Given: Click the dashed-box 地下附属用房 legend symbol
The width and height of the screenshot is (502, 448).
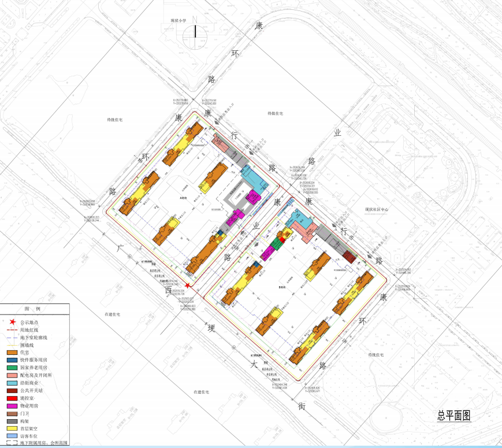Looking at the screenshot, I should (12, 443).
